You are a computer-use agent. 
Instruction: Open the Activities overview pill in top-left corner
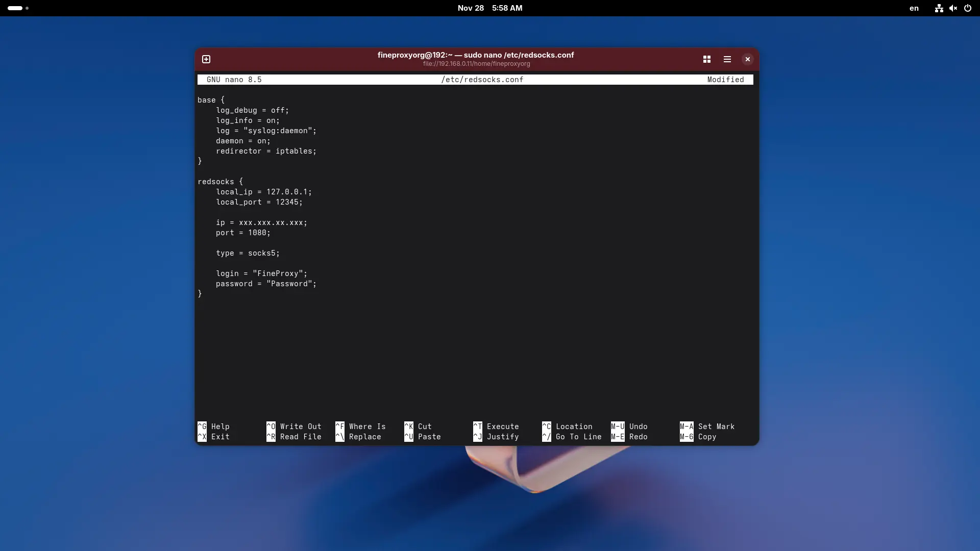(18, 8)
